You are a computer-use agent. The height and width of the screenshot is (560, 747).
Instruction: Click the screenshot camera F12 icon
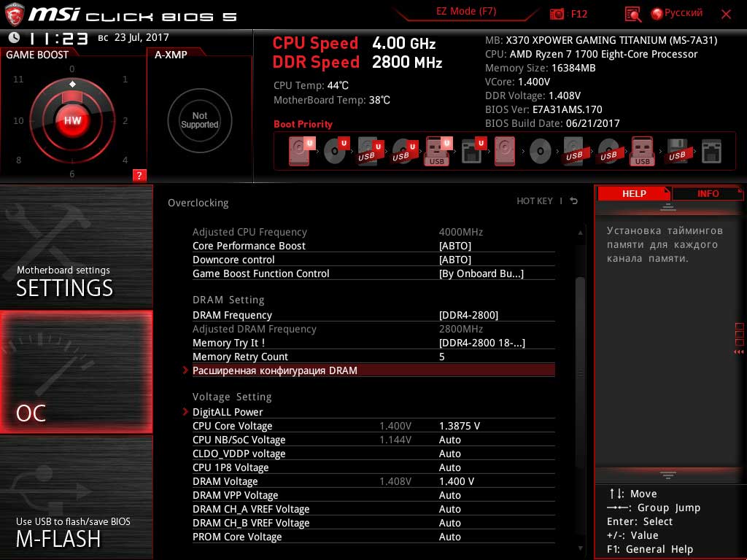point(557,14)
